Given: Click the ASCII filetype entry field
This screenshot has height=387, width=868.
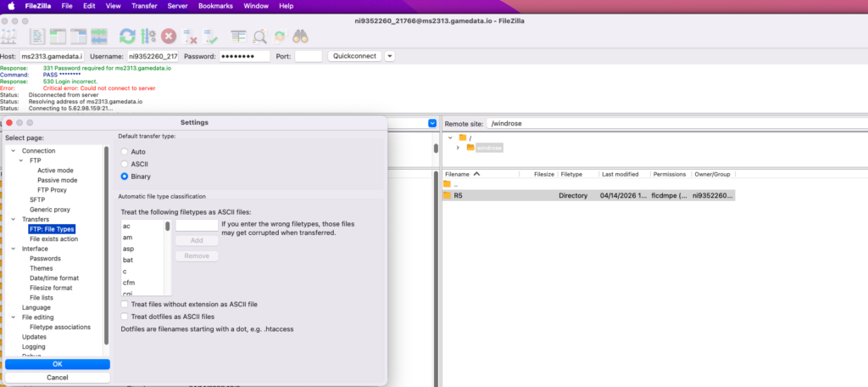Looking at the screenshot, I should (x=196, y=226).
